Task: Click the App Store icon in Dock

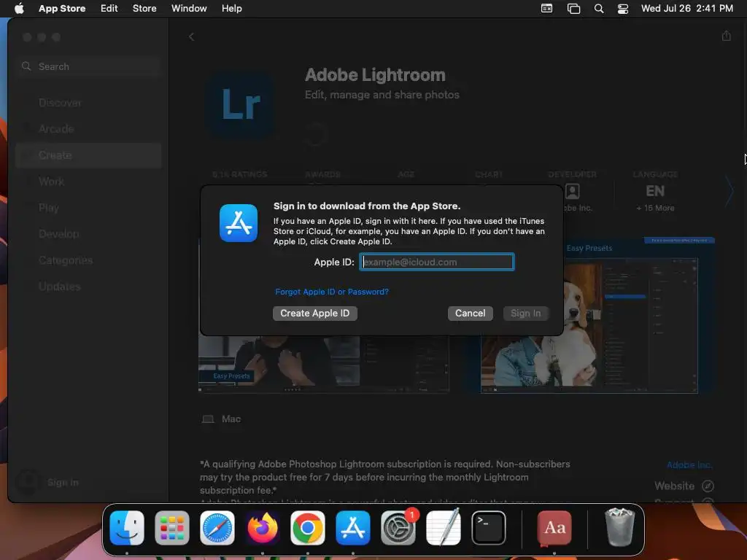Action: tap(353, 528)
